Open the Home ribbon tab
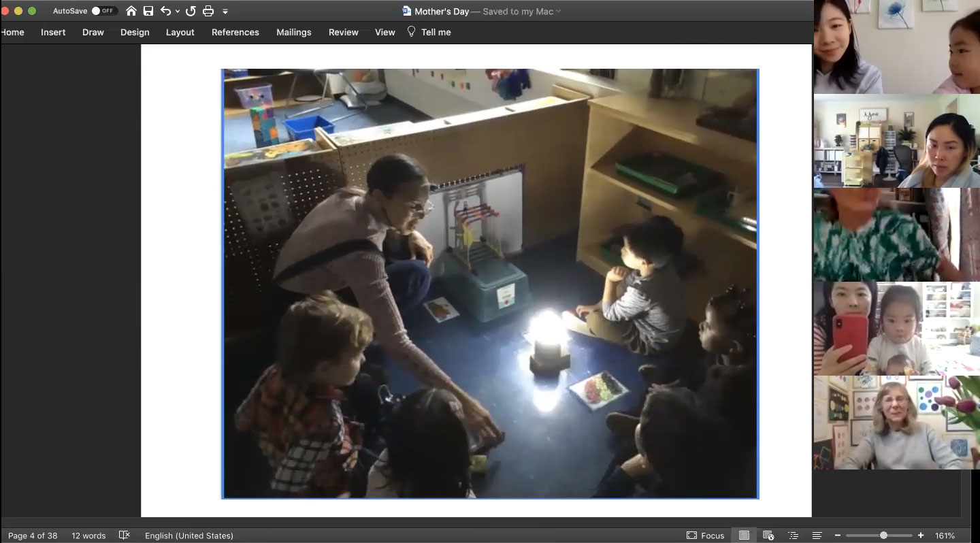Image resolution: width=980 pixels, height=543 pixels. 12,32
